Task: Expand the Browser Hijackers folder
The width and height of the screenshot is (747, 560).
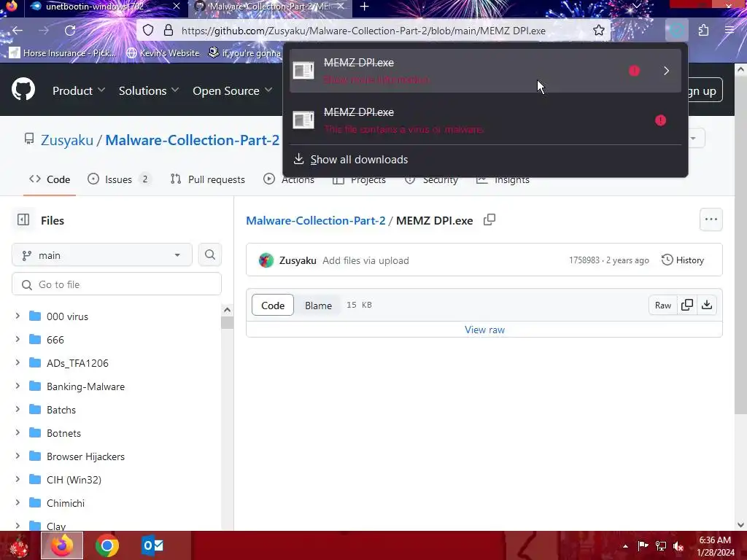Action: [x=18, y=456]
